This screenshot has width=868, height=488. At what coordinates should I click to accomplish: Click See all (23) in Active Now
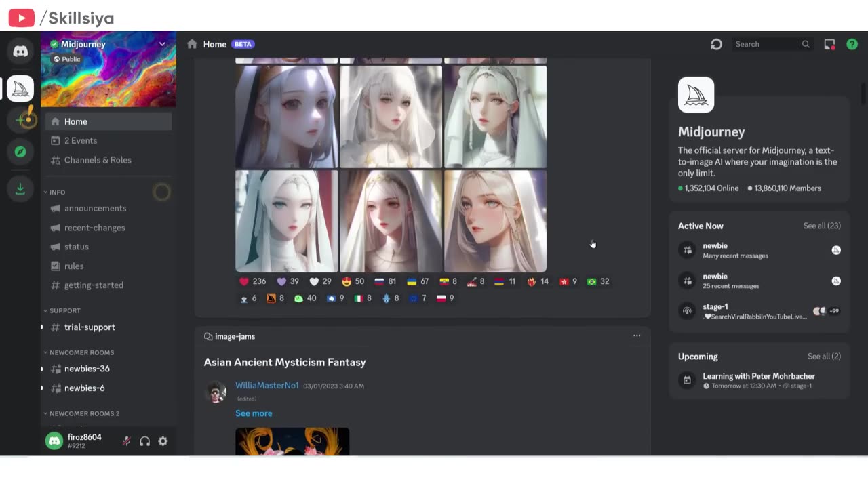[822, 226]
